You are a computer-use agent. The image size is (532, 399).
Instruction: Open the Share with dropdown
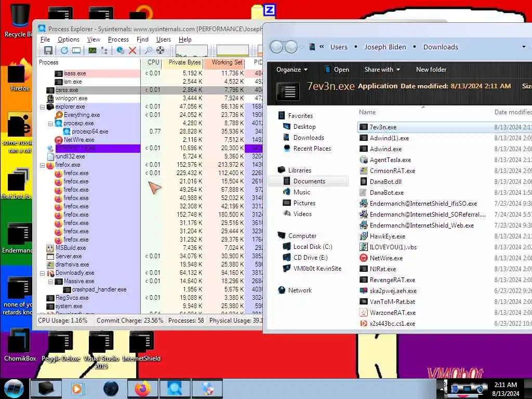382,70
